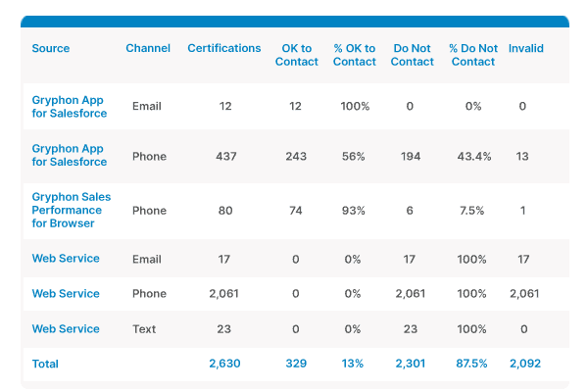
Task: Select the 329 total OK to Contact value
Action: (x=296, y=364)
